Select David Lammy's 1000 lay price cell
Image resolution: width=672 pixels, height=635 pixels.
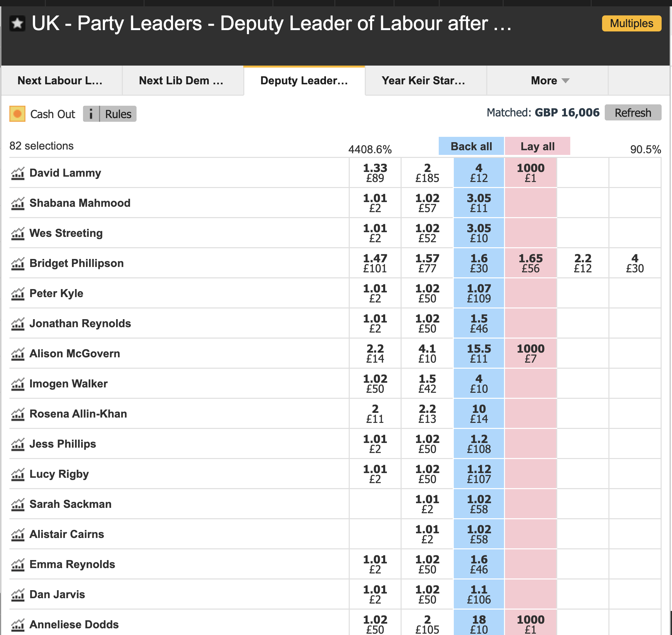[x=530, y=173]
